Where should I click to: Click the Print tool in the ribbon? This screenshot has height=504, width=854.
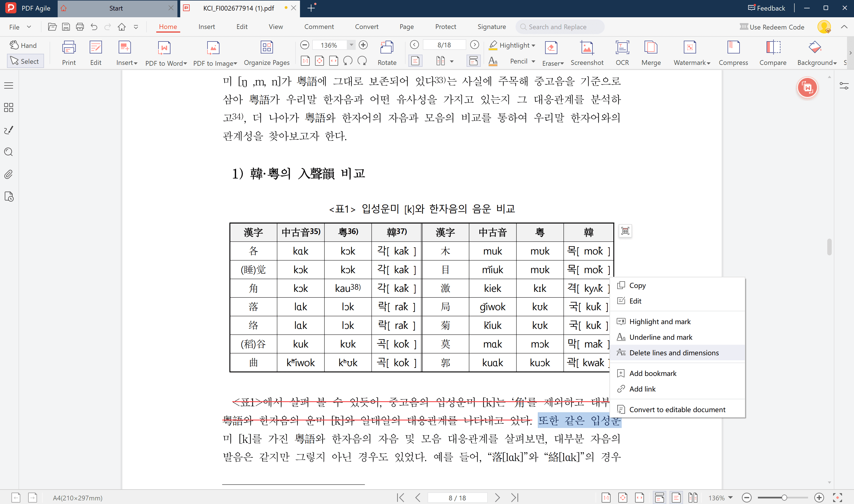[69, 53]
